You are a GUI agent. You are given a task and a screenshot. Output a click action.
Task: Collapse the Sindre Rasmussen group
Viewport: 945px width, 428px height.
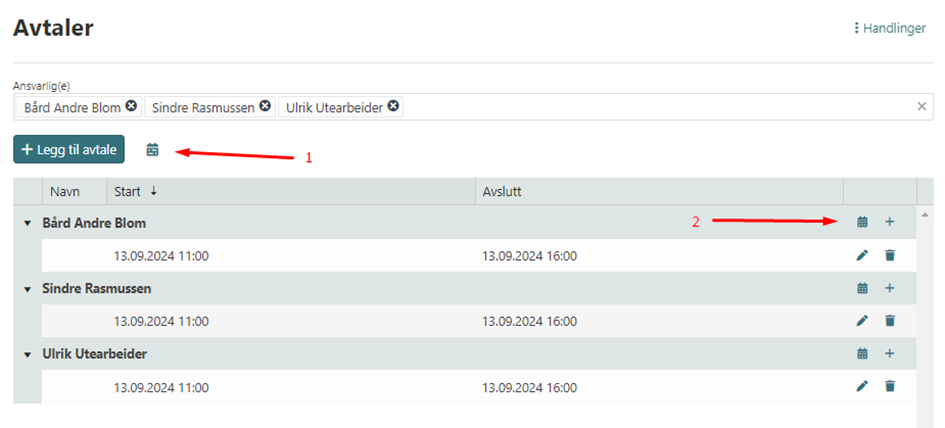pos(28,289)
